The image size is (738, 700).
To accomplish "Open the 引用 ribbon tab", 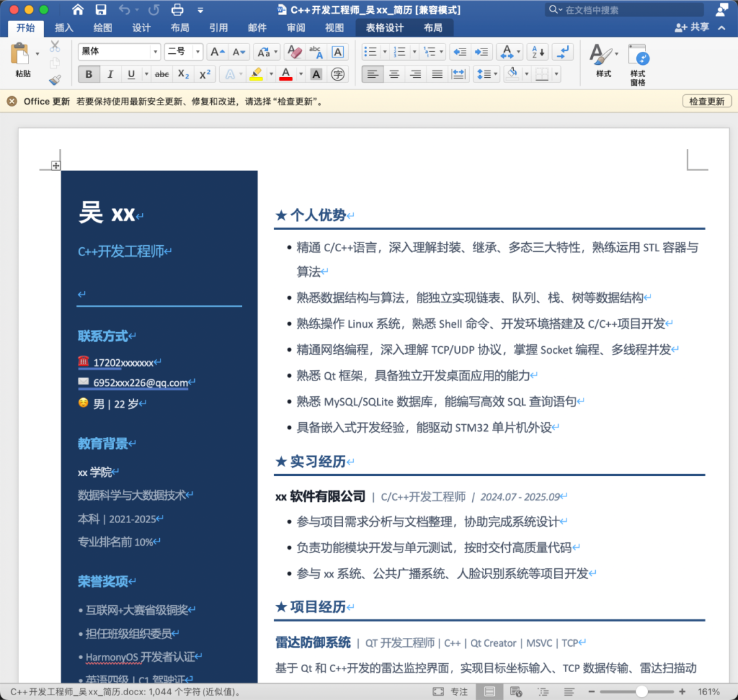I will 219,28.
